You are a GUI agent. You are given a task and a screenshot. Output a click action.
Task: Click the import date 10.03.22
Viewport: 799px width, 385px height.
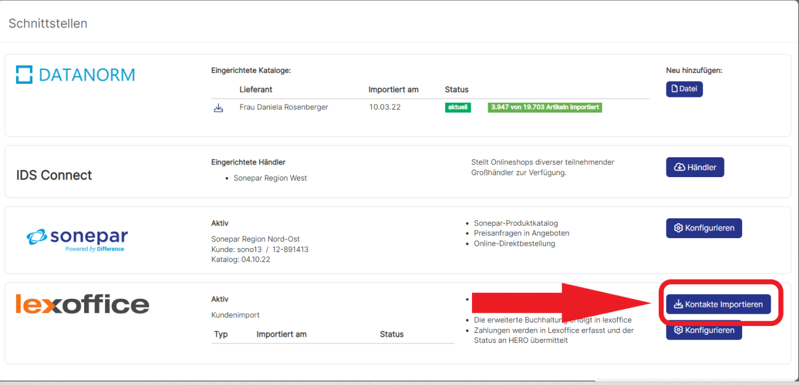click(385, 107)
